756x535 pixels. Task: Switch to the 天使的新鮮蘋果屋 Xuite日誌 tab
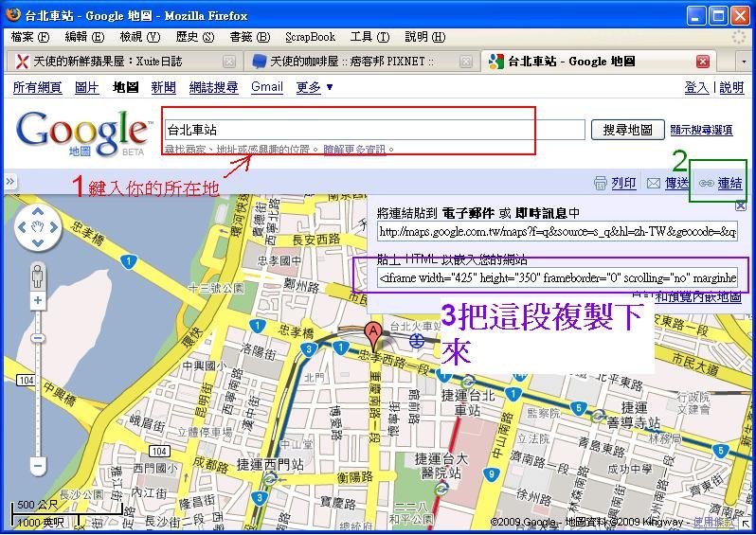123,62
